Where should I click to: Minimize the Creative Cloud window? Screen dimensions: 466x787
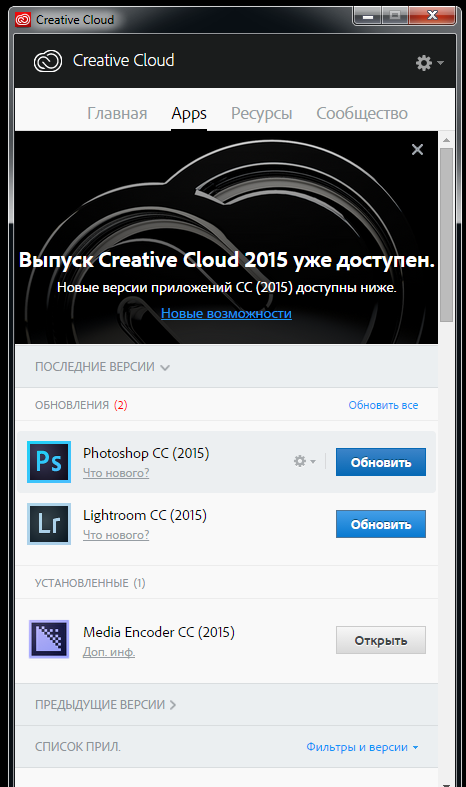pos(368,16)
